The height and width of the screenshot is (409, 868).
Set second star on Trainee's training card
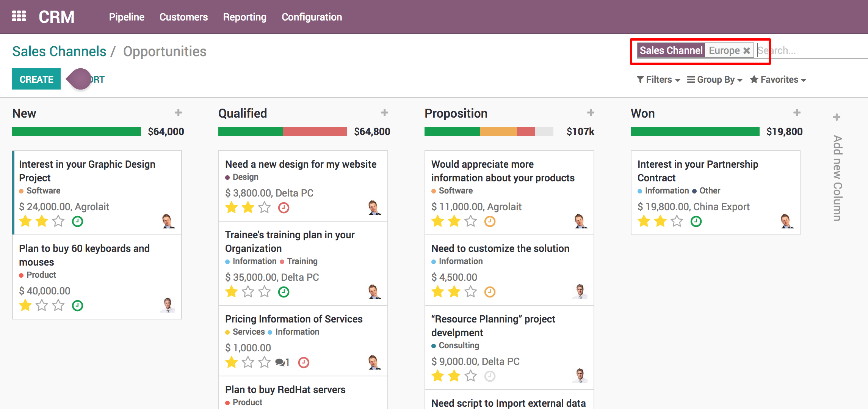click(x=248, y=292)
